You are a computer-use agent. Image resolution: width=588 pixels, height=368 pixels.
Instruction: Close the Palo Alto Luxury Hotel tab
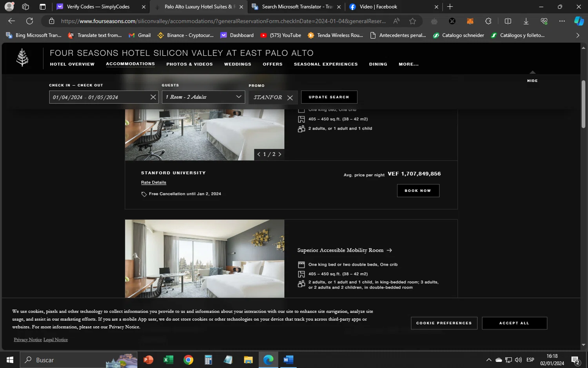[241, 7]
